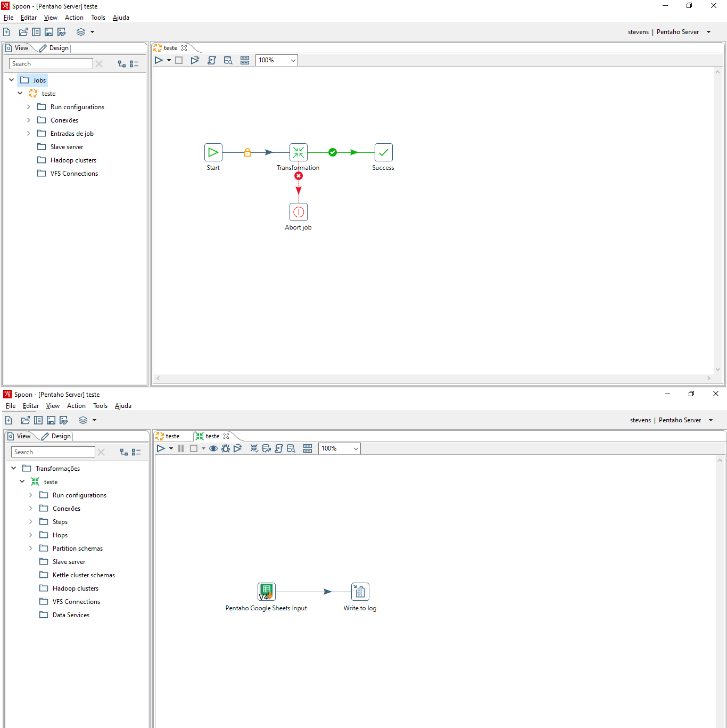Viewport: 727px width, 728px height.
Task: Debug the transformation with the bug icon
Action: pos(225,448)
